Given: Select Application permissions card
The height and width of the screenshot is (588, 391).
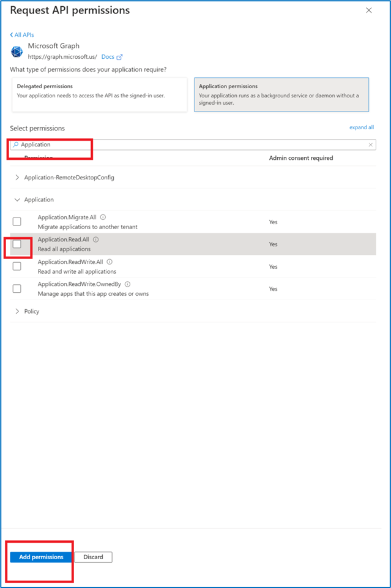Looking at the screenshot, I should [281, 94].
